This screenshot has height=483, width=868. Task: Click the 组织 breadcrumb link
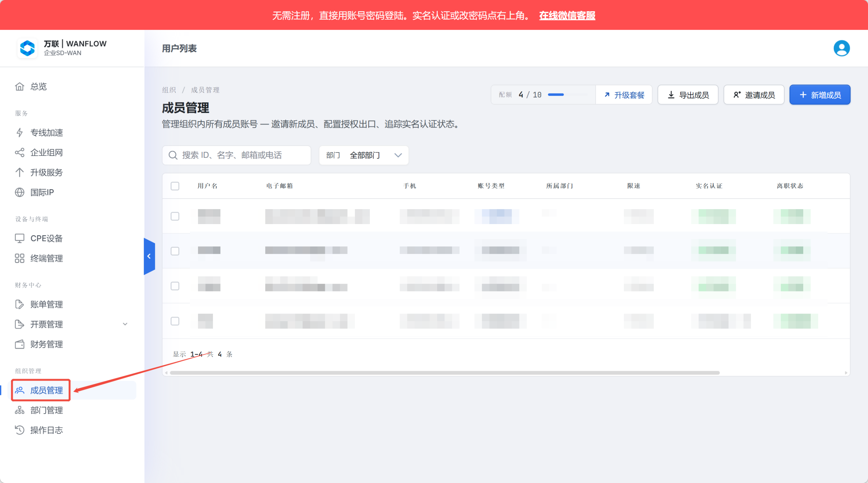tap(169, 90)
